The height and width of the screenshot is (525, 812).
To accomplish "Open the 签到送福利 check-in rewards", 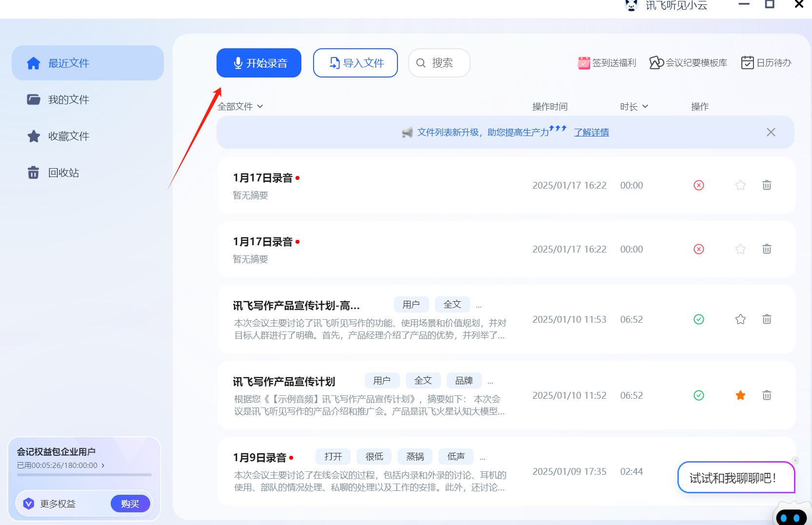I will click(607, 63).
